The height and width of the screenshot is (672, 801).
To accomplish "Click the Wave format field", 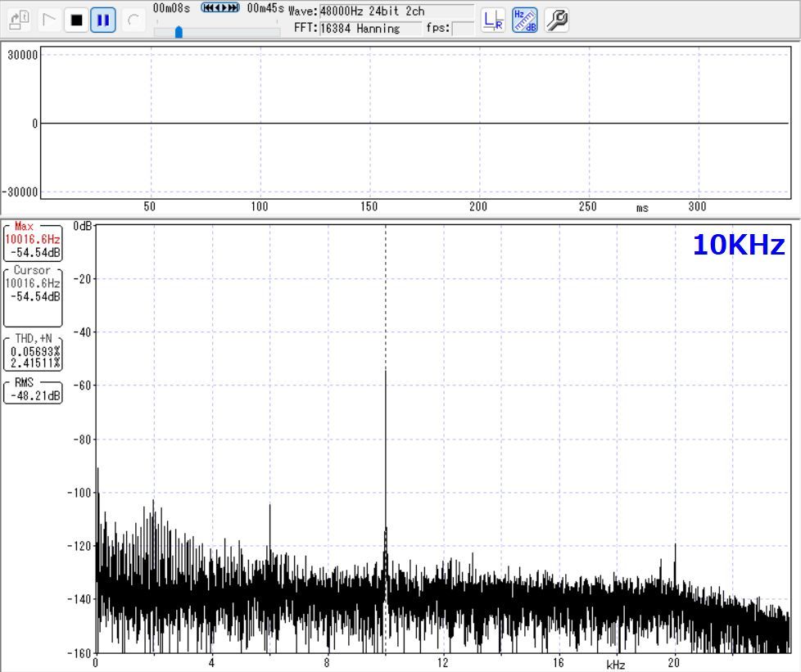I will [x=396, y=11].
